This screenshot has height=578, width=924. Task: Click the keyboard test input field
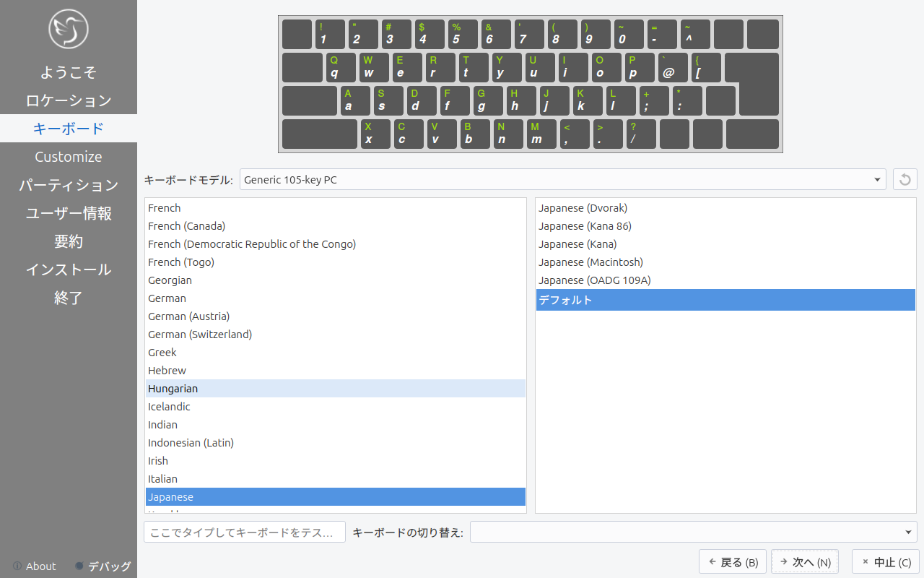245,532
